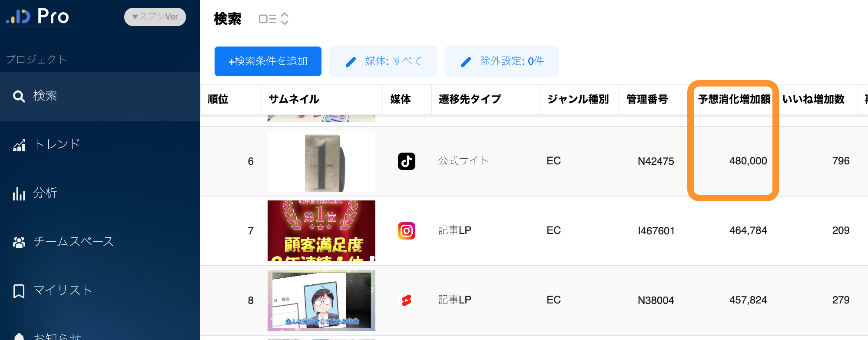Open the スプシVer version dropdown
The height and width of the screenshot is (340, 868).
point(155,17)
